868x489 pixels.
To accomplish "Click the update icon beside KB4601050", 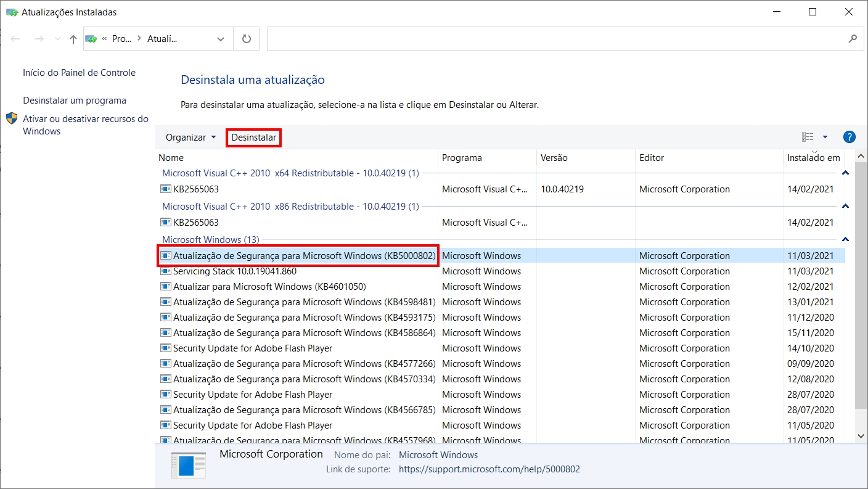I will 166,286.
